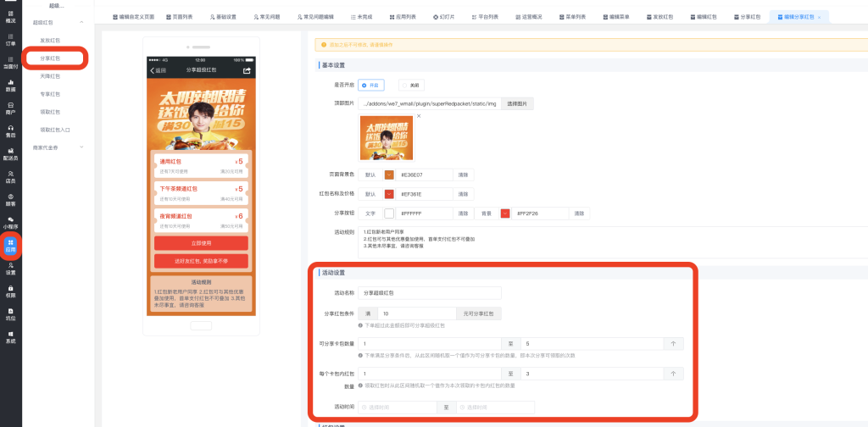Expand the 商家代金券 menu group

81,147
